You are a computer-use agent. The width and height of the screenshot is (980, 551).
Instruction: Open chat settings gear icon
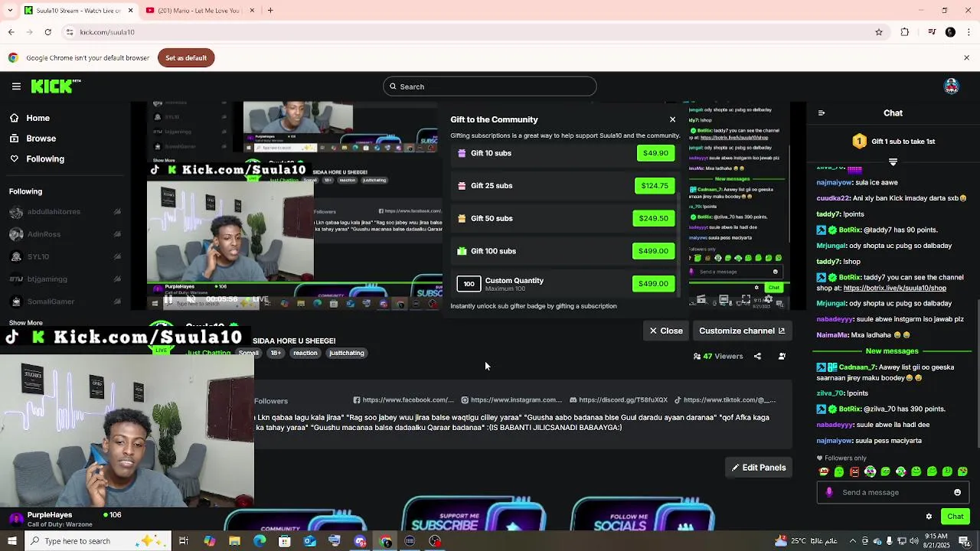click(929, 517)
